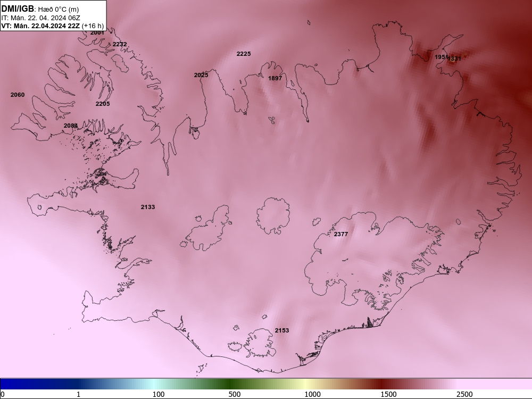This screenshot has width=532, height=399.
Task: Click the 2205 value label
Action: (x=103, y=104)
